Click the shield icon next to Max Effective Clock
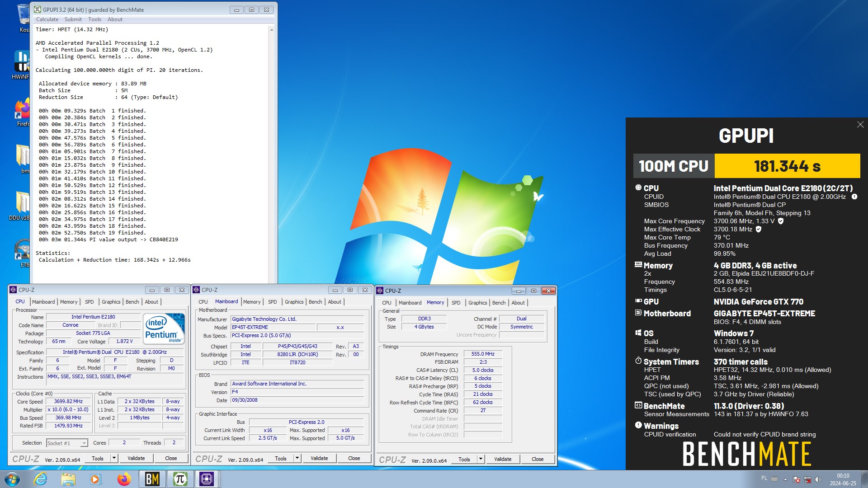 point(759,229)
